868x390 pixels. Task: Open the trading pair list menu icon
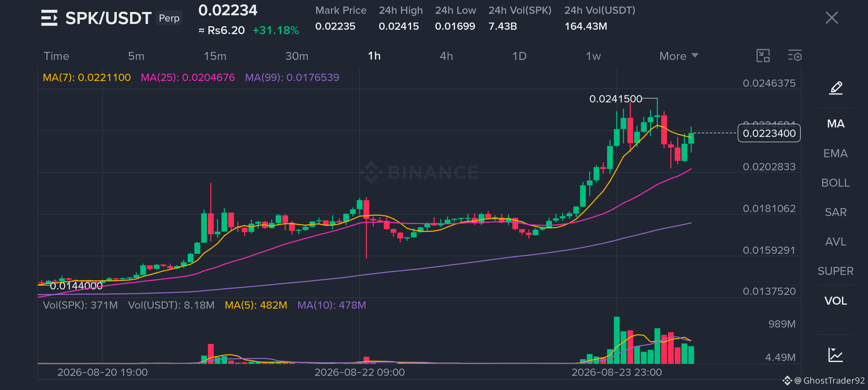(x=49, y=18)
